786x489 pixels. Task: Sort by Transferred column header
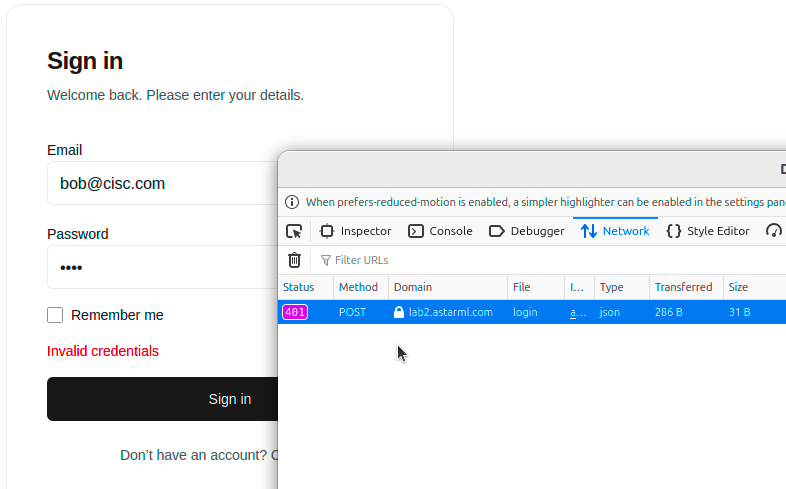point(686,287)
